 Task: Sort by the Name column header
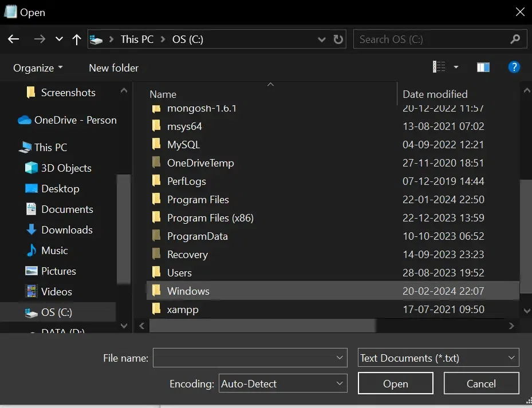[x=163, y=94]
